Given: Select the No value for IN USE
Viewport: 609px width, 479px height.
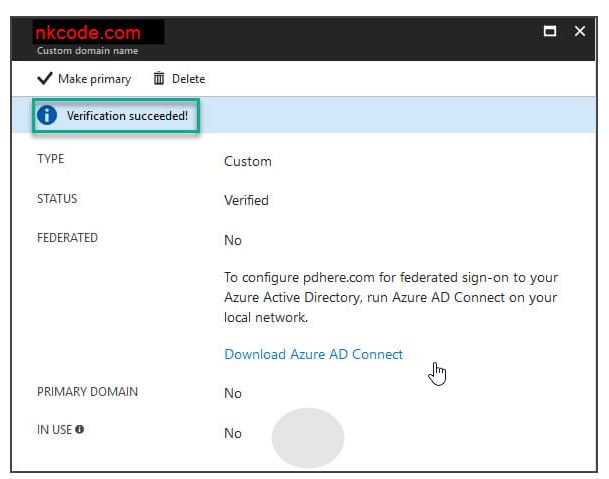Looking at the screenshot, I should (x=233, y=433).
